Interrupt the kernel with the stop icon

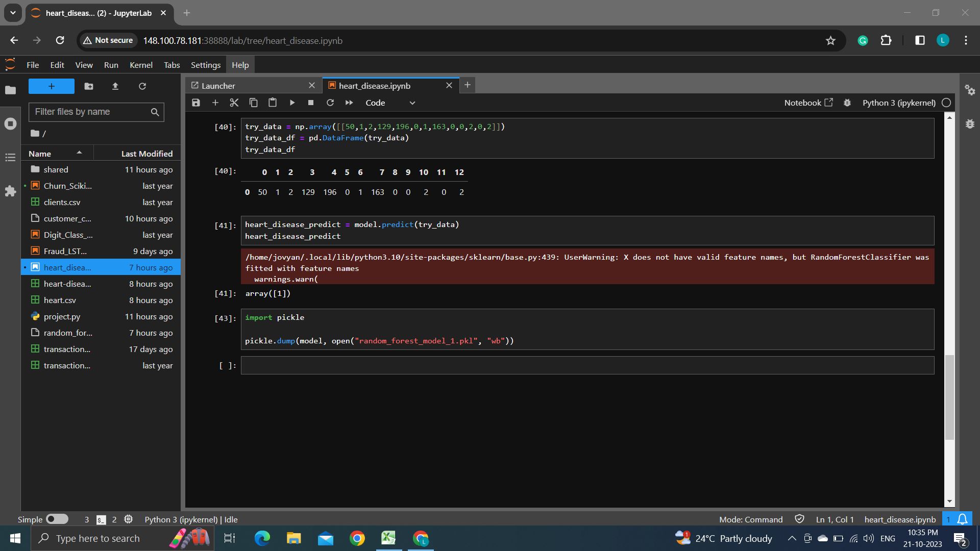click(311, 103)
